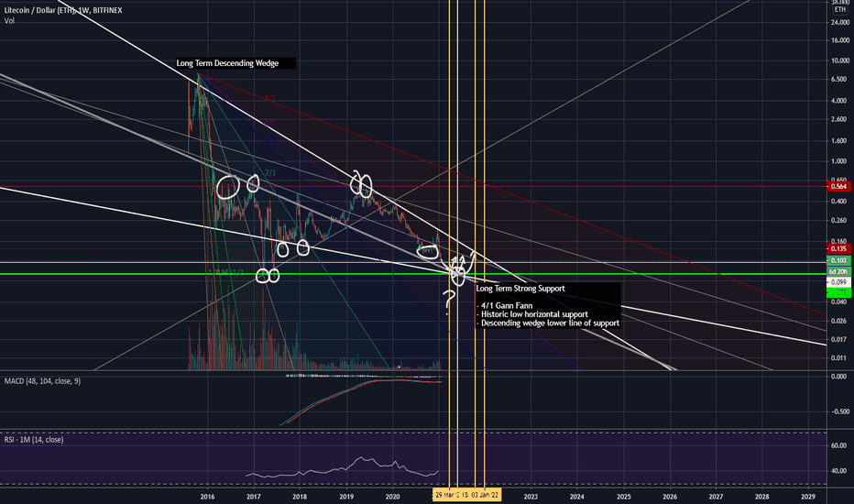Click the 2025 year on the time axis
Screen dimensions: 854x504
(624, 497)
